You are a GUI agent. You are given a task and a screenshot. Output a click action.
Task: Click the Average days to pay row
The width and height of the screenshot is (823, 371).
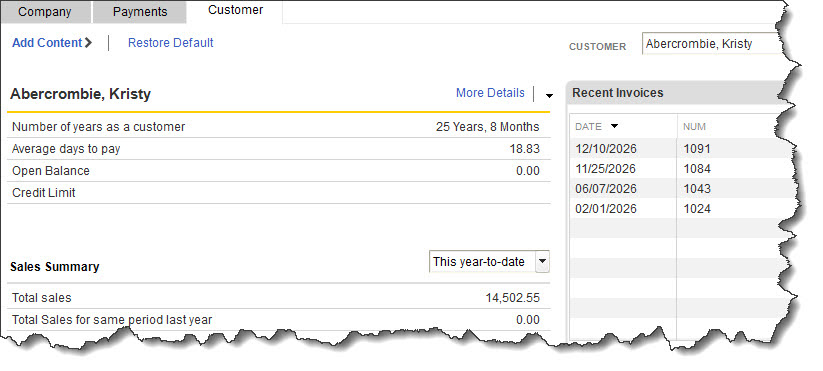279,149
